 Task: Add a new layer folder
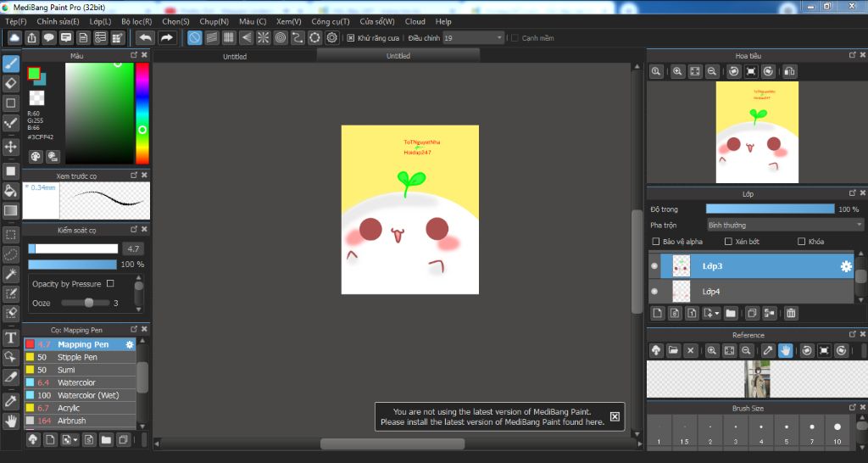click(731, 313)
